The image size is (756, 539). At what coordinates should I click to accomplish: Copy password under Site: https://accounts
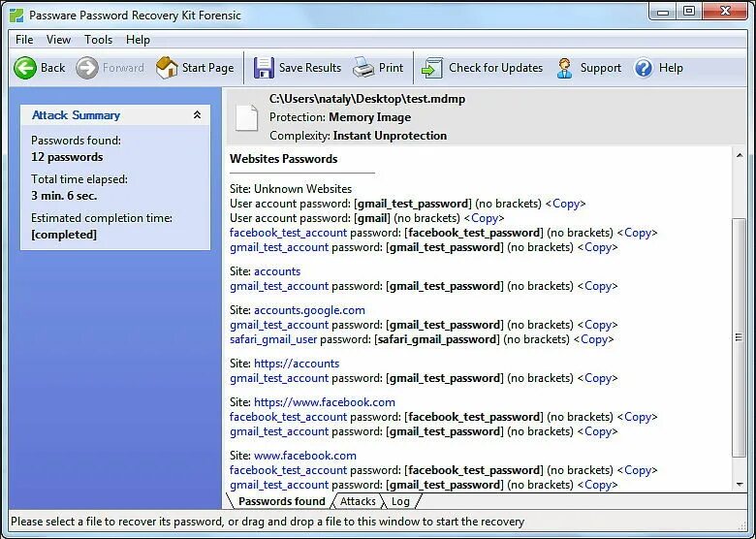pos(597,378)
